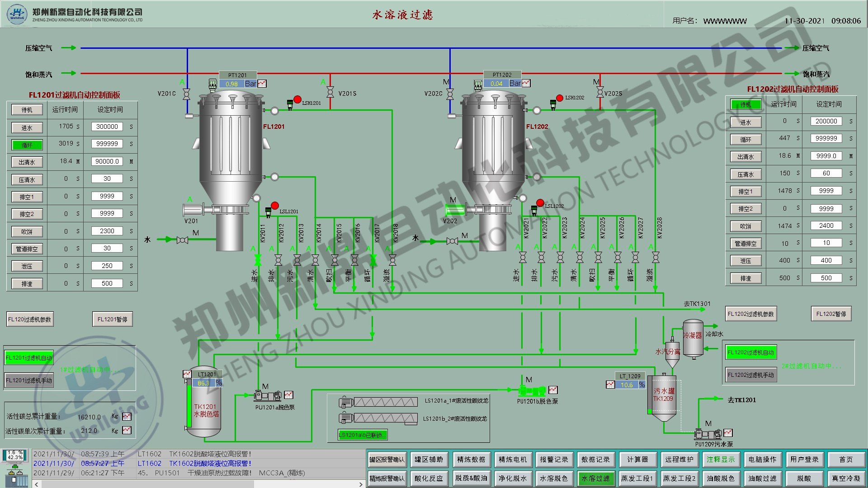Viewport: 868px width, 488px height.
Task: Click the KV2012 drain valve
Action: pos(278,259)
